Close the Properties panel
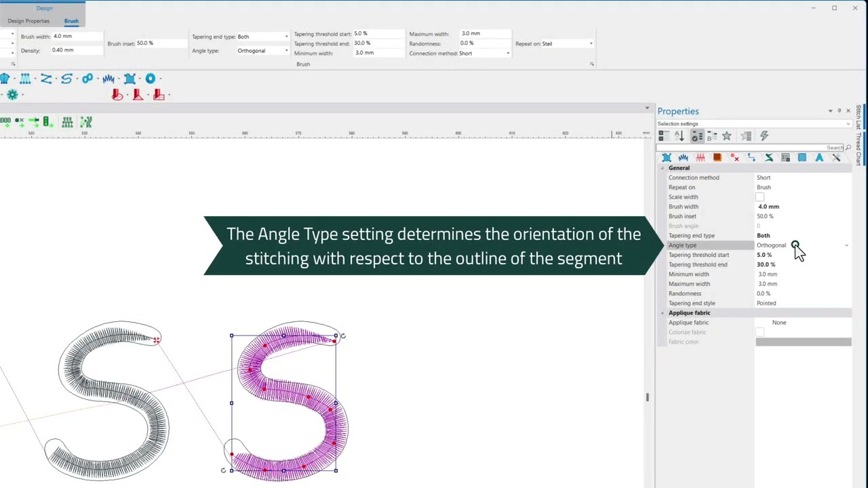Screen dimensions: 868x488 click(x=848, y=111)
